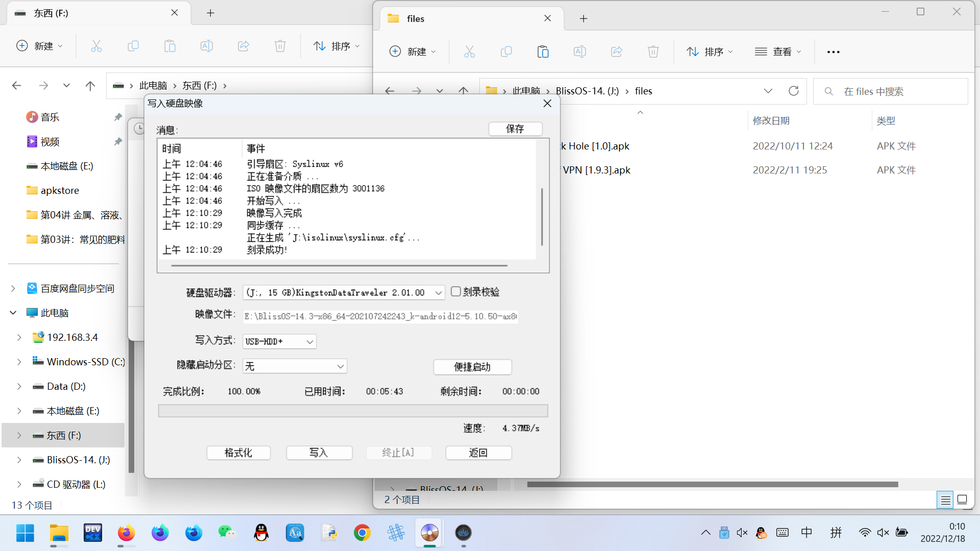Open WeChat from the taskbar
This screenshot has height=551, width=980.
pos(227,533)
